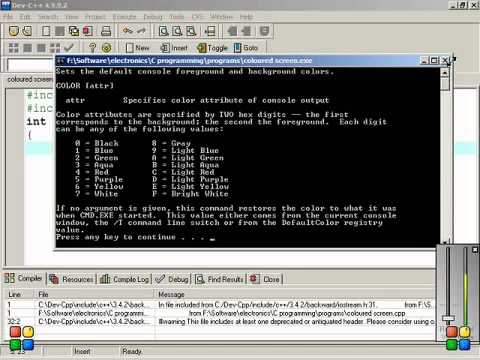Click the Insert toolbar button

pos(174,48)
